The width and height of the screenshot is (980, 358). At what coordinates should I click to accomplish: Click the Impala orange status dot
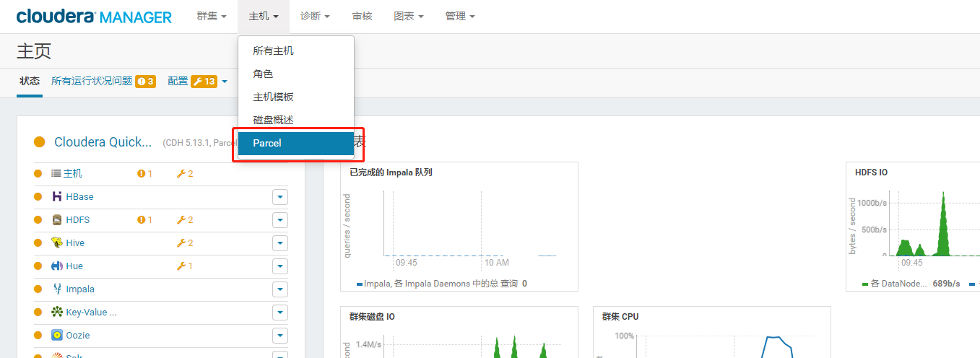(x=38, y=289)
